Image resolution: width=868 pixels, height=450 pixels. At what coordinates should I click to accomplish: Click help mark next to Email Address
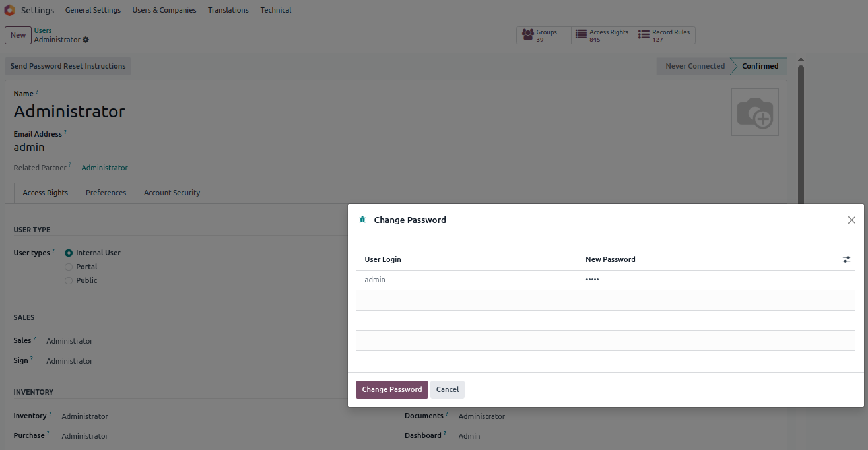coord(65,132)
